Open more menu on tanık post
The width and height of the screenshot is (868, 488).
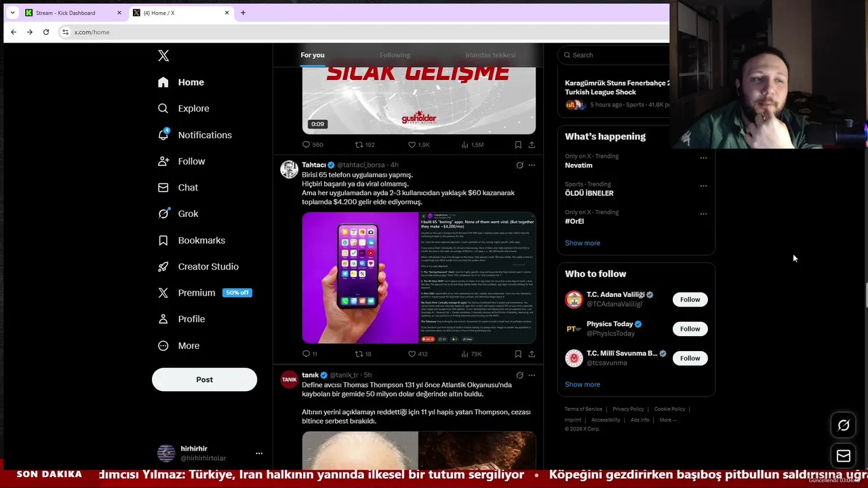tap(532, 375)
